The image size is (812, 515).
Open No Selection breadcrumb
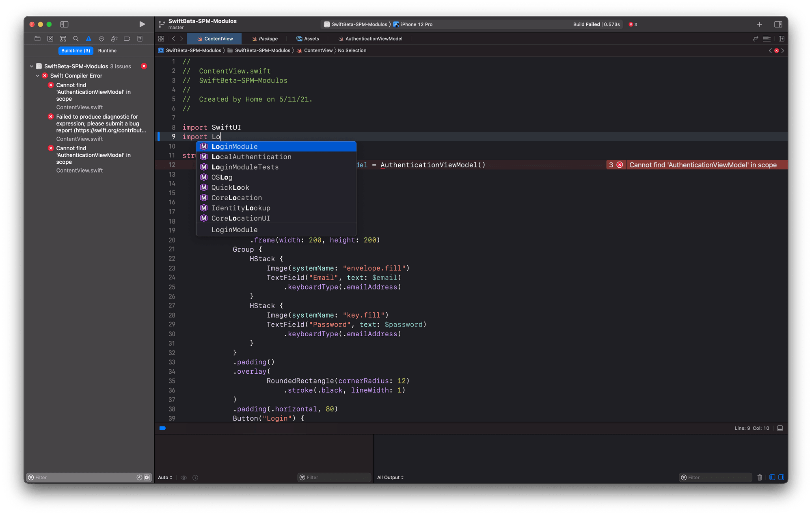[x=352, y=50]
